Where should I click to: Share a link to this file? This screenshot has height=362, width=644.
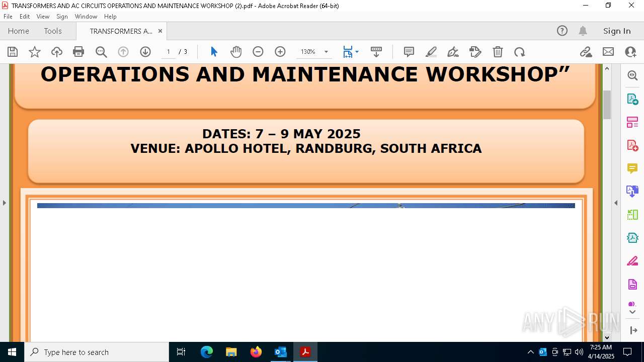click(x=586, y=52)
